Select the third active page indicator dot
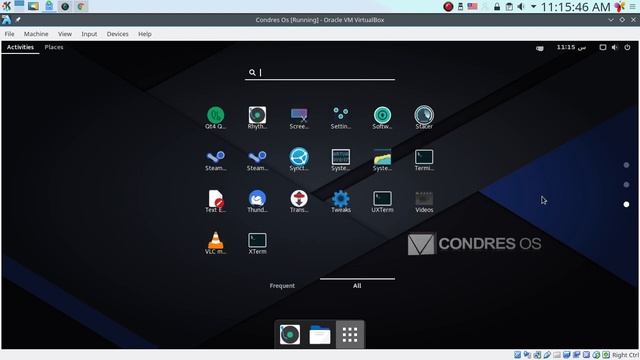Image resolution: width=640 pixels, height=360 pixels. coord(627,204)
